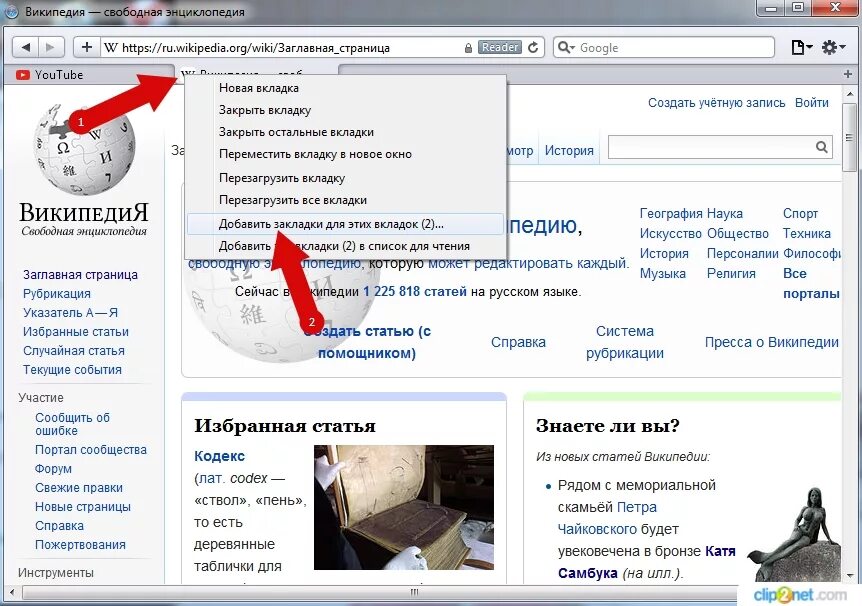Open sidebar 'Справка' link under Участие
862x606 pixels.
click(59, 526)
